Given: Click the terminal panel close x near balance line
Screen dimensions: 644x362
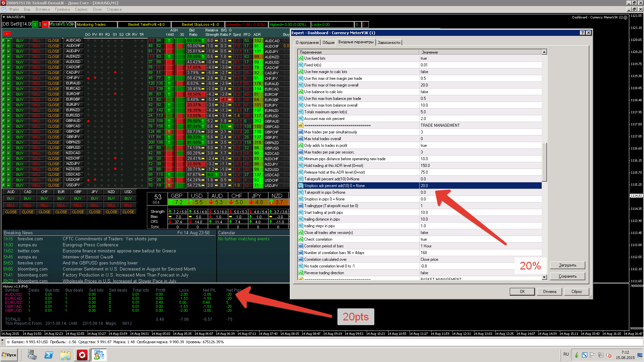Looking at the screenshot, I should (x=3, y=340).
